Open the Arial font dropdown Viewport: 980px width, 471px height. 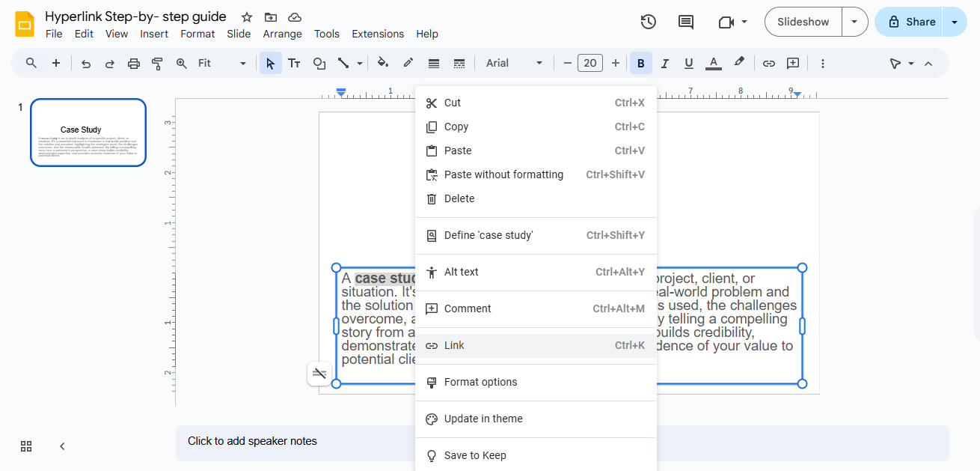point(514,64)
